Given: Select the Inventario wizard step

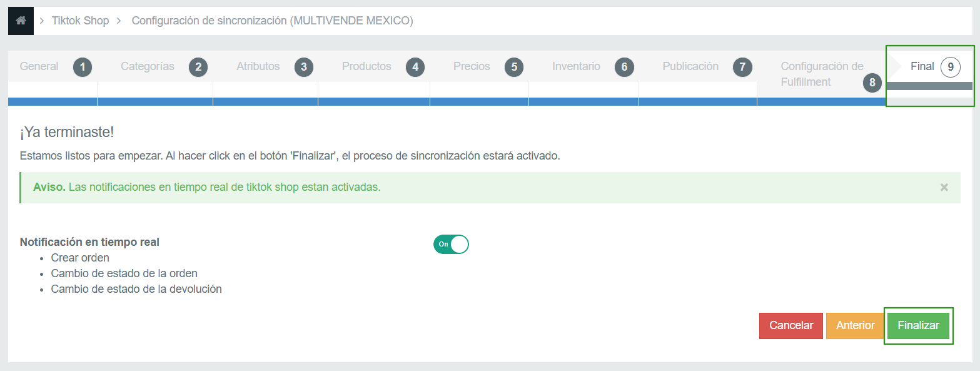Looking at the screenshot, I should click(576, 66).
